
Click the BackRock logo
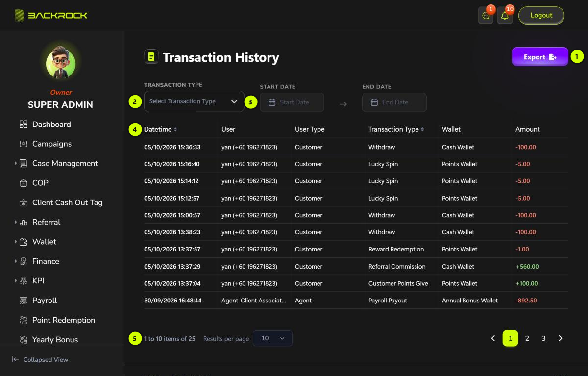tap(51, 15)
